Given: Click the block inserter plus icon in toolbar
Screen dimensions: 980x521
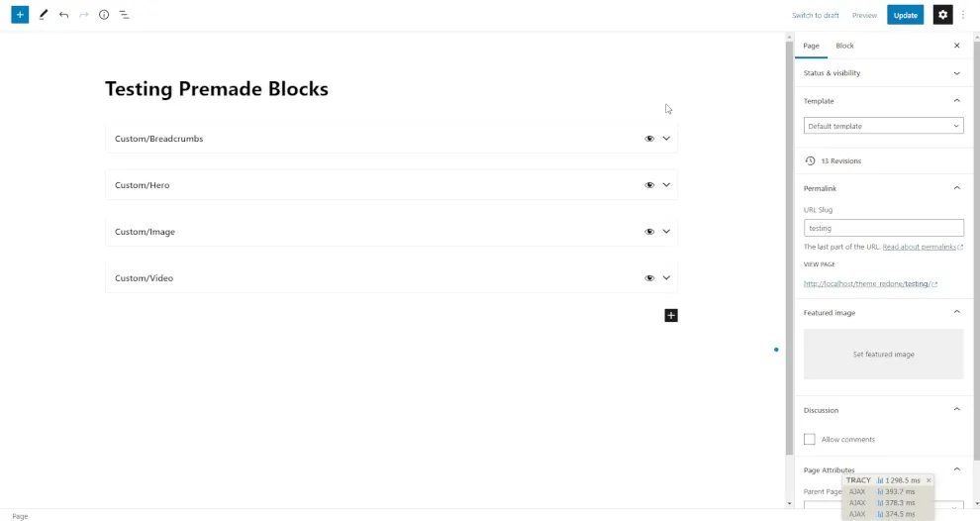Looking at the screenshot, I should 20,15.
